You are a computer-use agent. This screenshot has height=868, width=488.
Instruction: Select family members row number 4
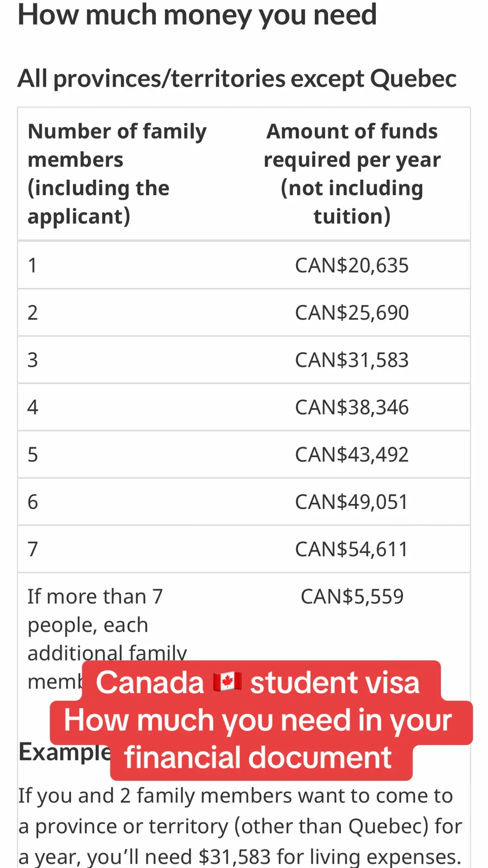point(33,407)
